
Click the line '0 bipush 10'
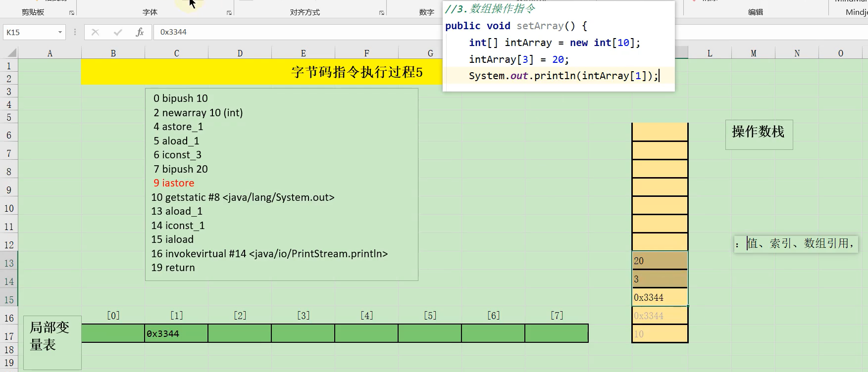(x=180, y=98)
